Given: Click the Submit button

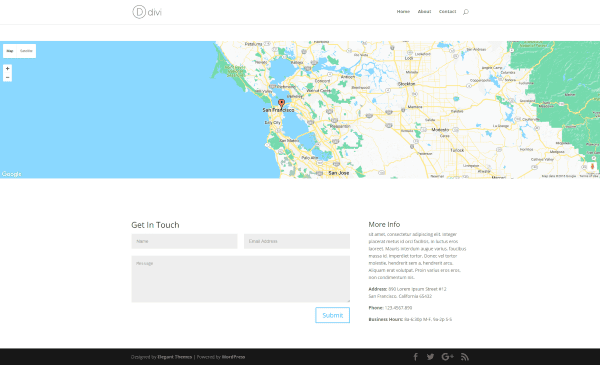Looking at the screenshot, I should point(333,315).
